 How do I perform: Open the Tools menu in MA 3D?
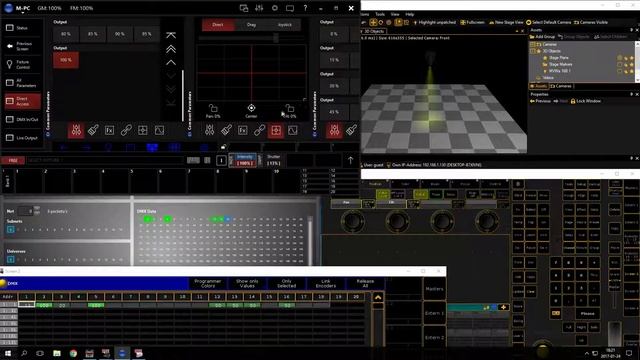380,14
